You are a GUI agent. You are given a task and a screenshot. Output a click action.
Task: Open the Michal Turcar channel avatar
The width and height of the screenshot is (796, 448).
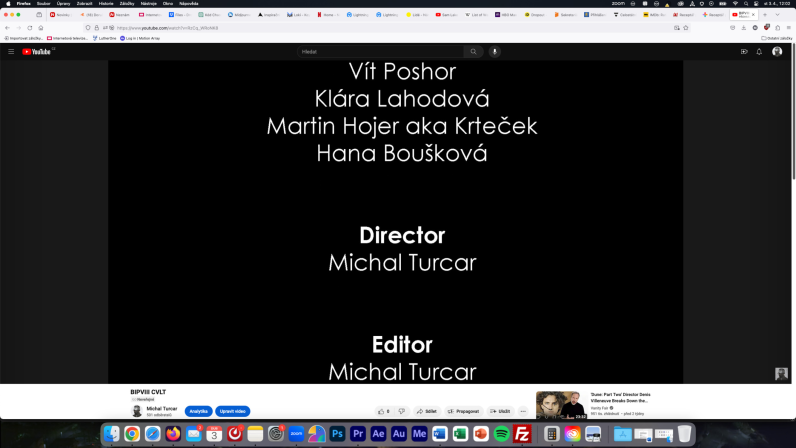pos(137,411)
